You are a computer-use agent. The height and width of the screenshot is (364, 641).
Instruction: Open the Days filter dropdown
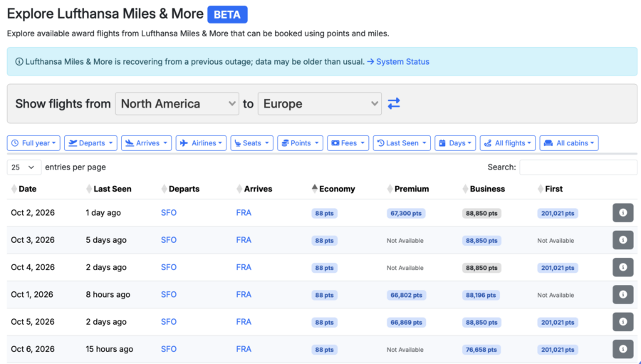click(455, 143)
